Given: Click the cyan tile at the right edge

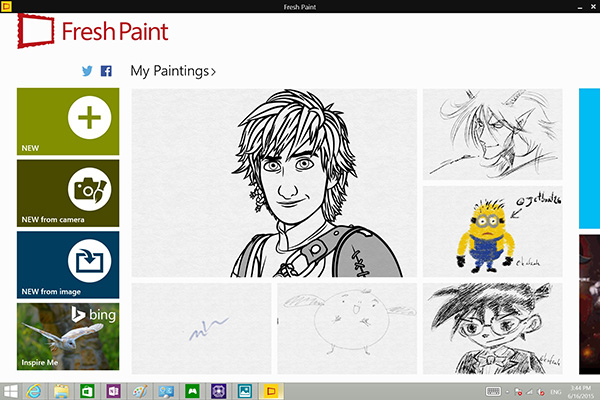Looking at the screenshot, I should pos(589,158).
